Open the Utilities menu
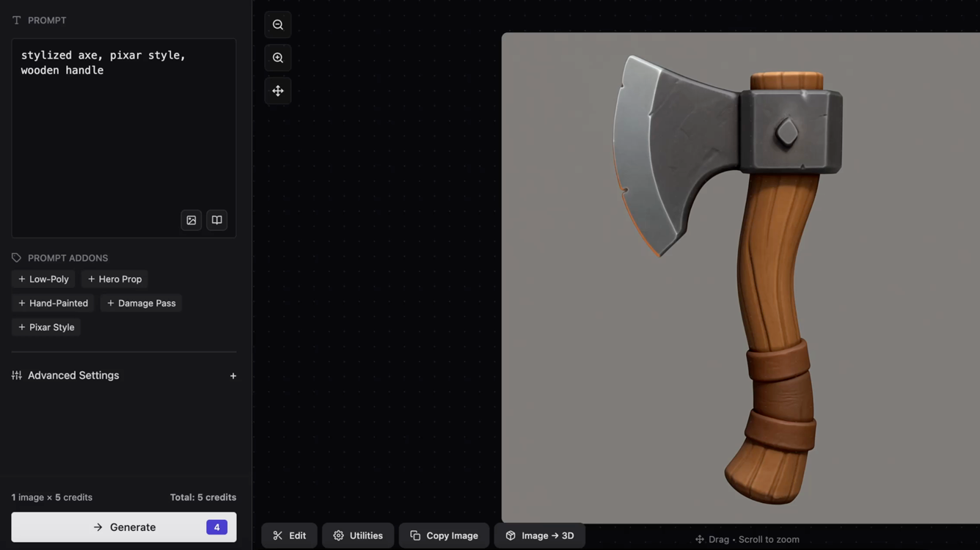The image size is (980, 550). [x=358, y=536]
